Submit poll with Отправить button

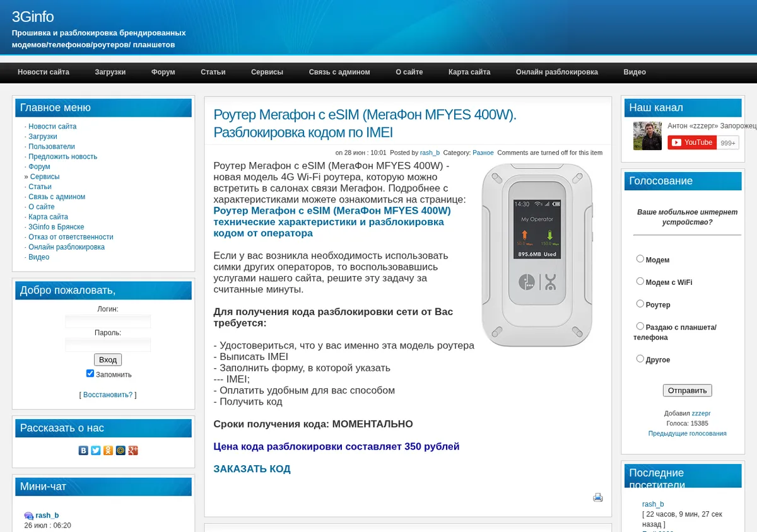click(x=687, y=390)
